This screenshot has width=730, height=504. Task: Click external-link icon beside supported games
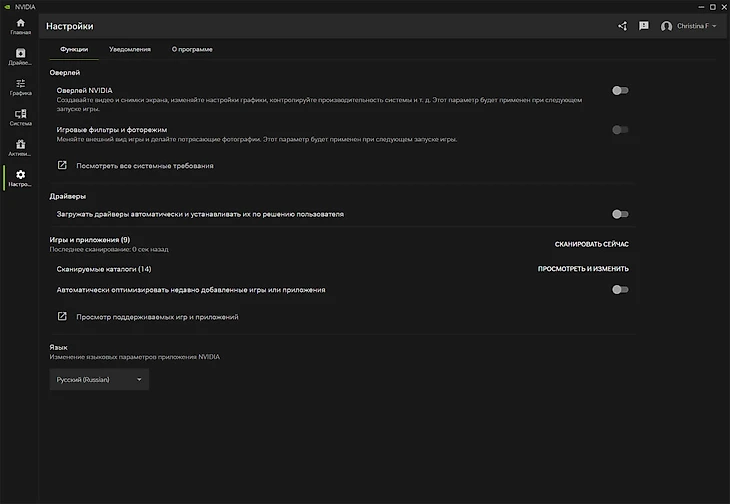click(x=62, y=316)
